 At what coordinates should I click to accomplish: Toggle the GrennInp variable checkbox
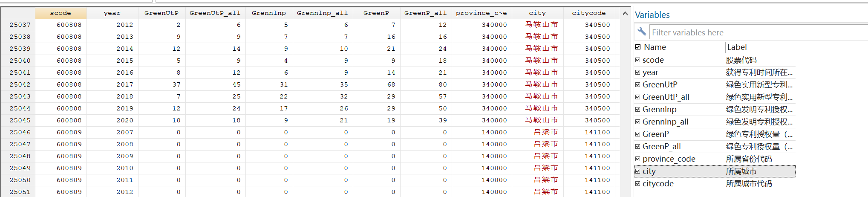coord(638,110)
